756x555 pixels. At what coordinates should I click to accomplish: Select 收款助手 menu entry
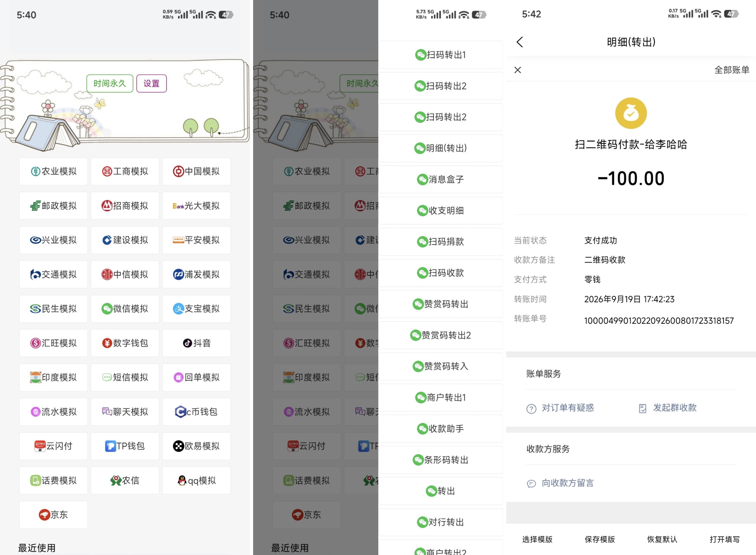pos(441,429)
